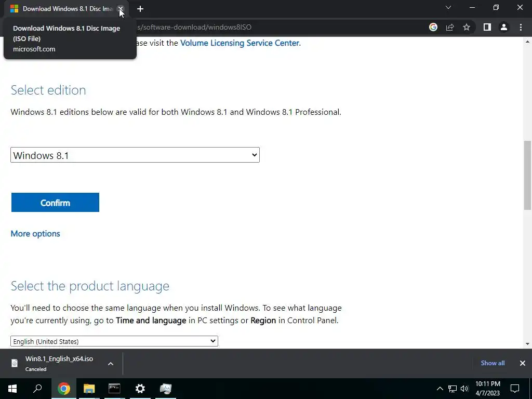
Task: Click the last pinned taskbar app icon
Action: click(166, 389)
